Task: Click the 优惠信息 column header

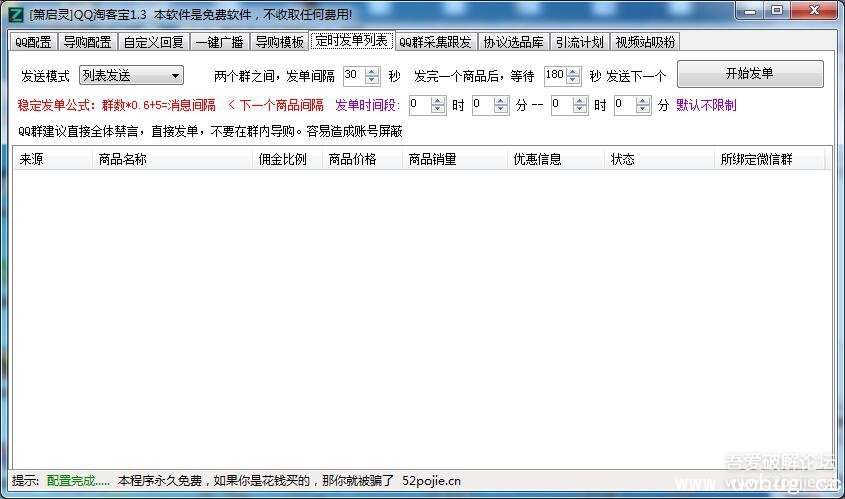Action: point(556,159)
